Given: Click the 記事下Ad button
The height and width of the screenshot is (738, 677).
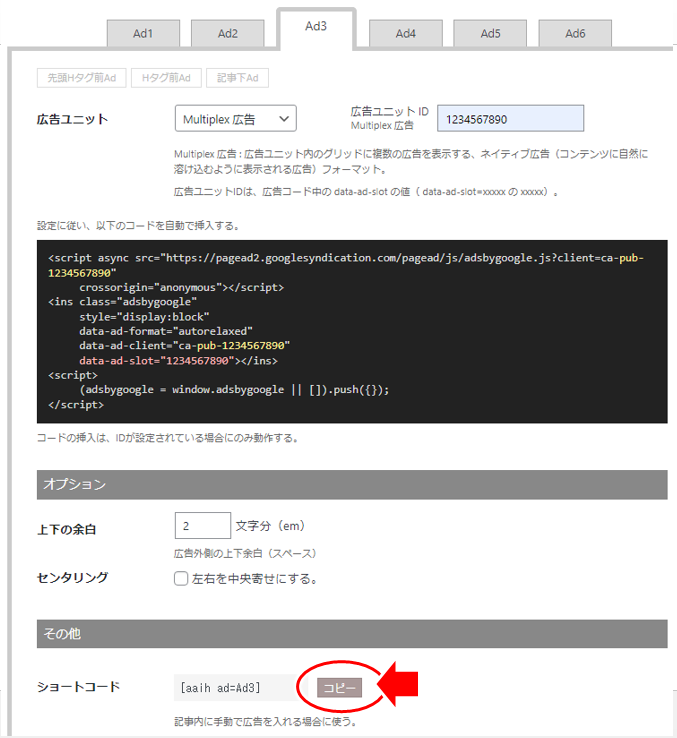Looking at the screenshot, I should click(x=237, y=78).
